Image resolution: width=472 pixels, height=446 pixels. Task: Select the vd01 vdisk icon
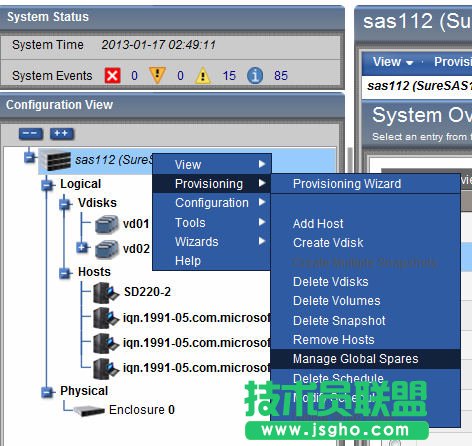106,224
